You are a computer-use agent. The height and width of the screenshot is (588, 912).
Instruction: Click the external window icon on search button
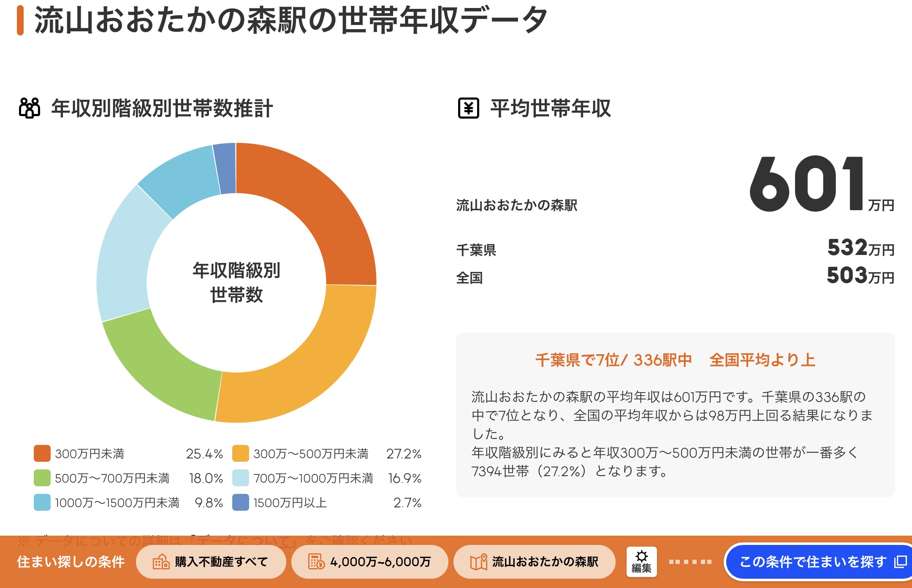(900, 561)
